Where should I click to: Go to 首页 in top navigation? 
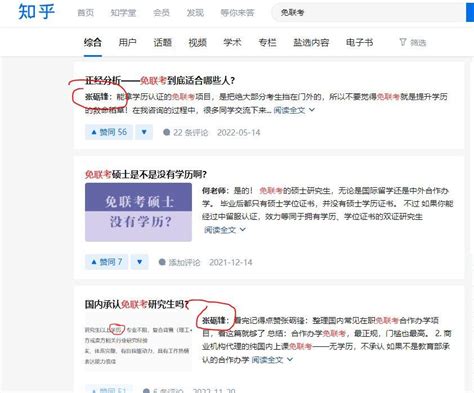(x=86, y=13)
